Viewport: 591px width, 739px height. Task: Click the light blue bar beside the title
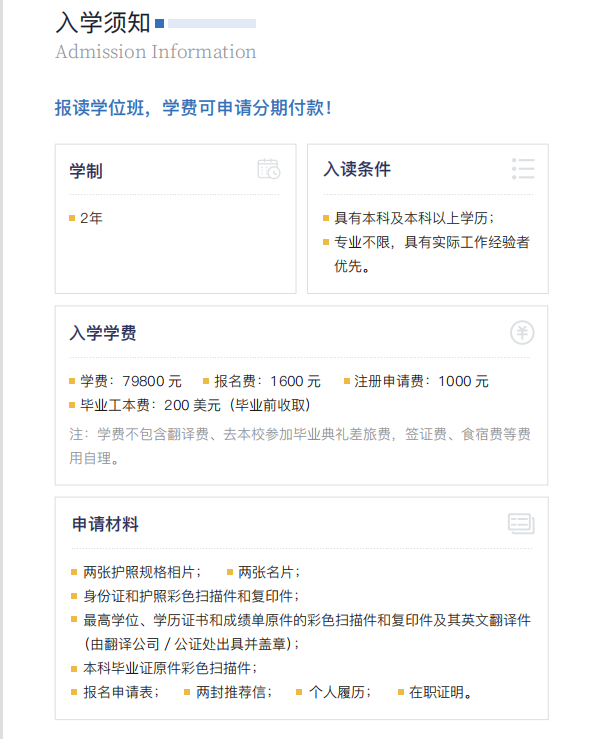coord(212,23)
